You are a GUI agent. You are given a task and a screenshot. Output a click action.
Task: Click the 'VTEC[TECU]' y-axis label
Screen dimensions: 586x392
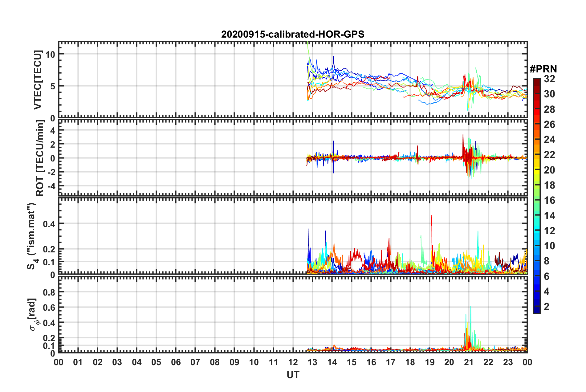[x=38, y=80]
